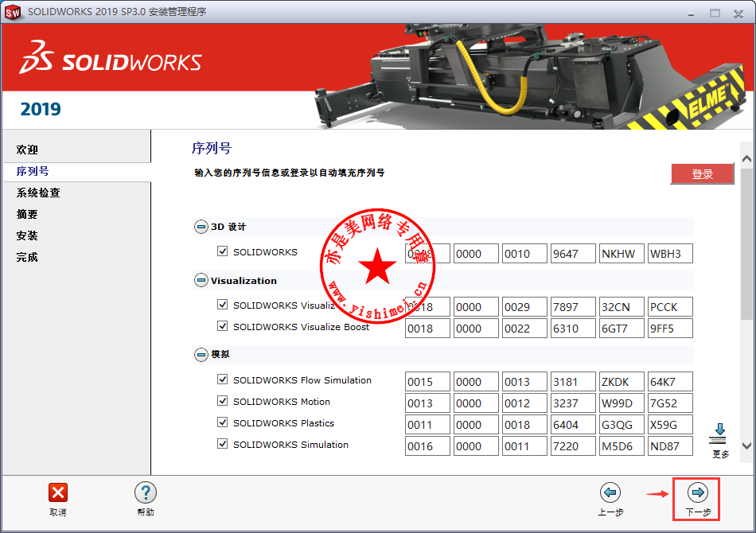Screen dimensions: 756x533
Task: Select 安装 in the sidebar
Action: [x=28, y=235]
